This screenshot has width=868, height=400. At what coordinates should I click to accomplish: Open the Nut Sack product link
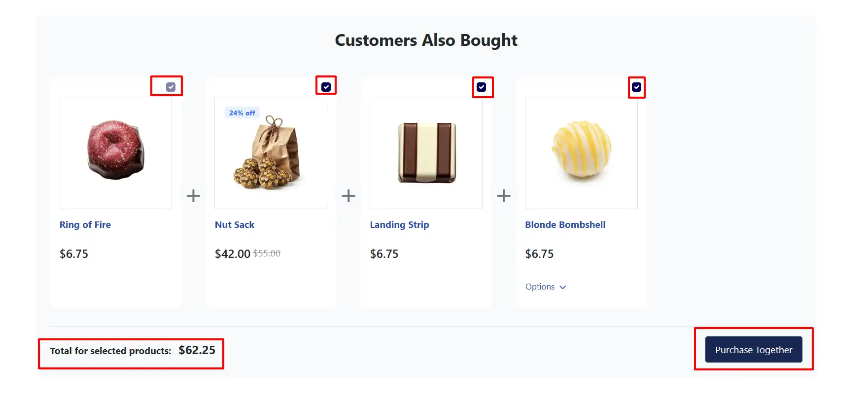(235, 224)
